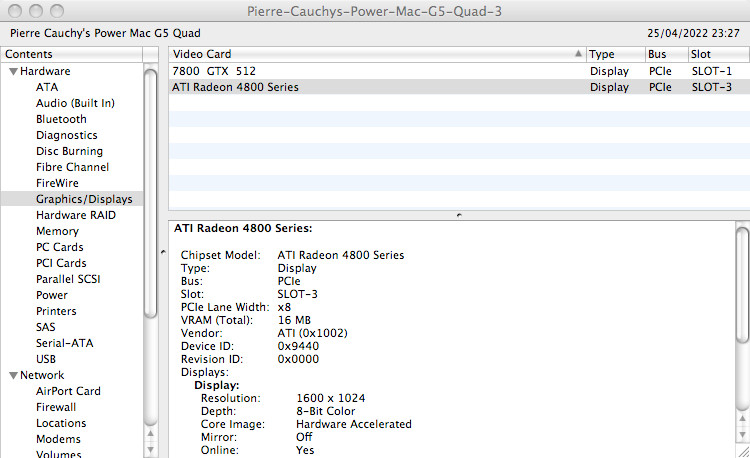Zoom the window with the third title bar button

point(57,11)
